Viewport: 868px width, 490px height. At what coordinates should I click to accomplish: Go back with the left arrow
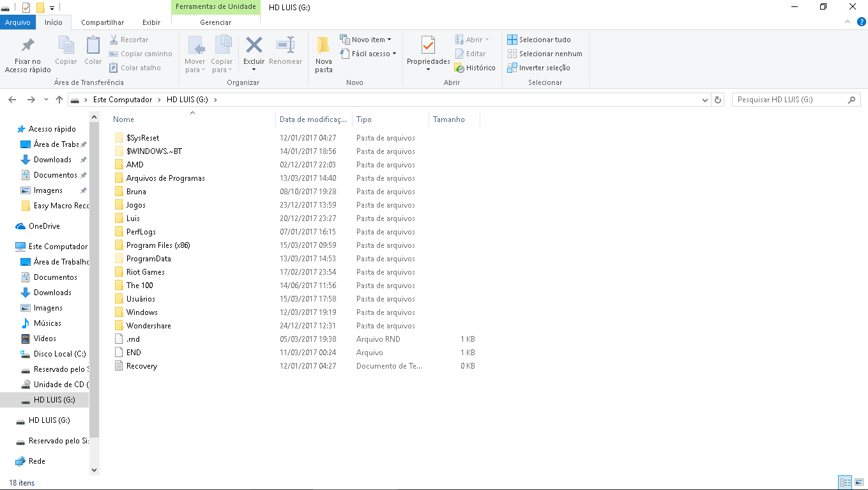click(x=12, y=100)
